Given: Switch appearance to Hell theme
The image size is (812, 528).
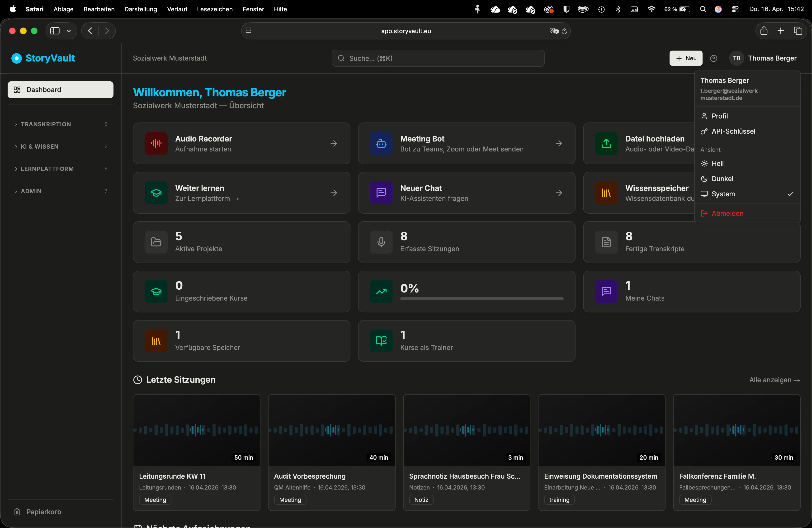Looking at the screenshot, I should coord(747,164).
